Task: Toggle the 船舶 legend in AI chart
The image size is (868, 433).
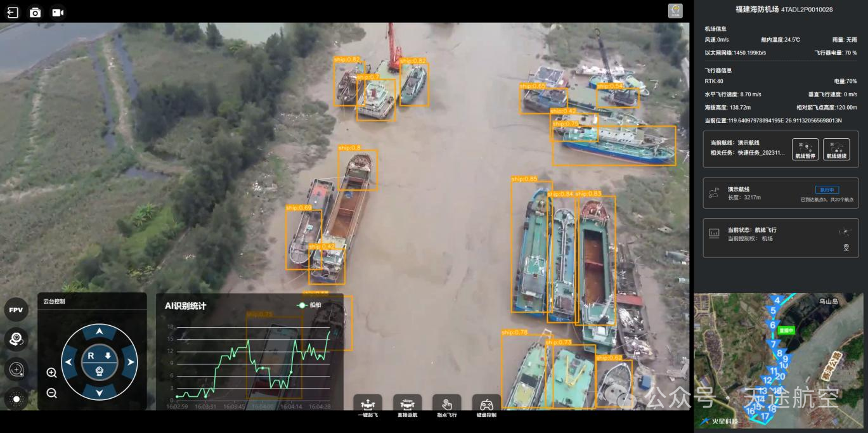Action: click(309, 305)
